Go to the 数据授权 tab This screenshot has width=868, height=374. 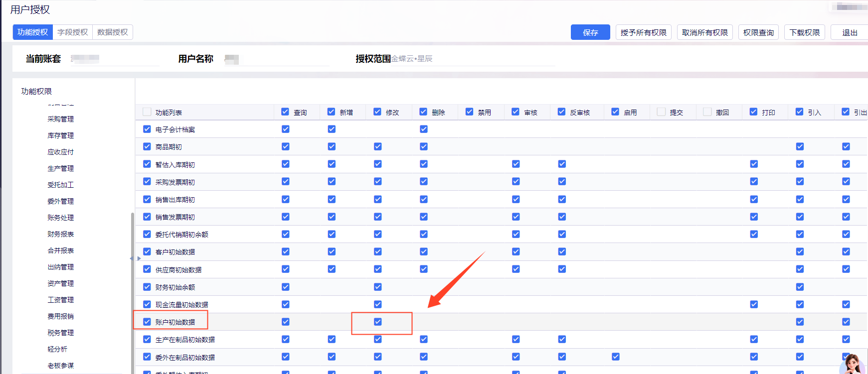click(113, 32)
